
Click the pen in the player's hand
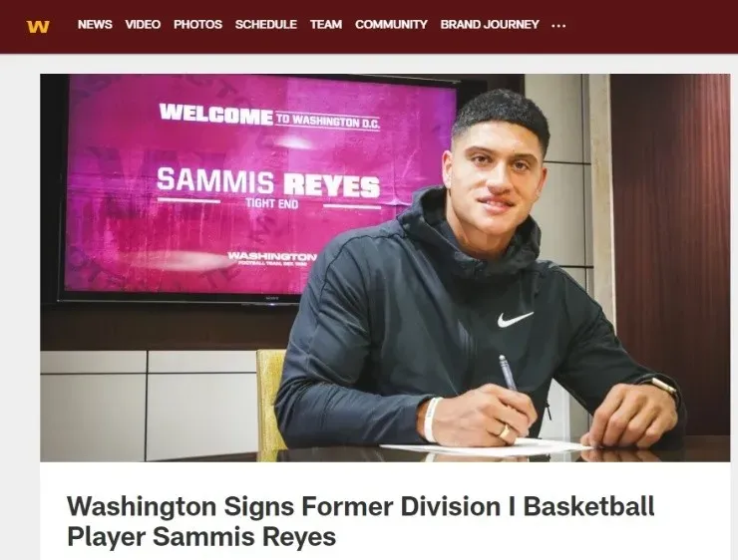click(x=508, y=372)
